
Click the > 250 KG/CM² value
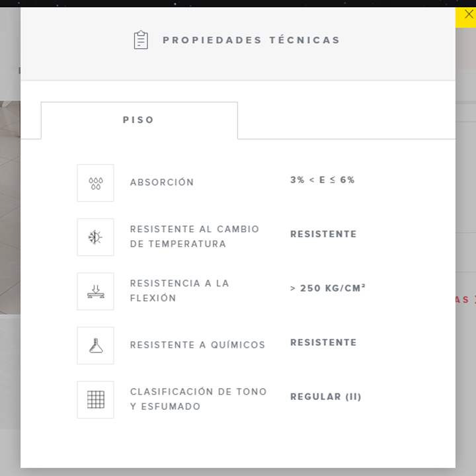coord(328,288)
